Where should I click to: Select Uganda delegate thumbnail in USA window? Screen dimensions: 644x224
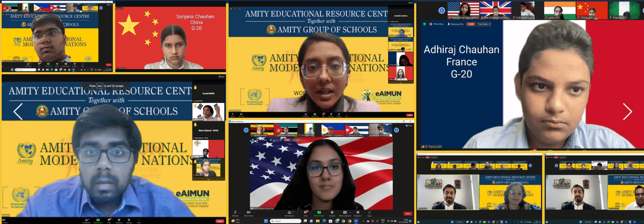click(262, 130)
